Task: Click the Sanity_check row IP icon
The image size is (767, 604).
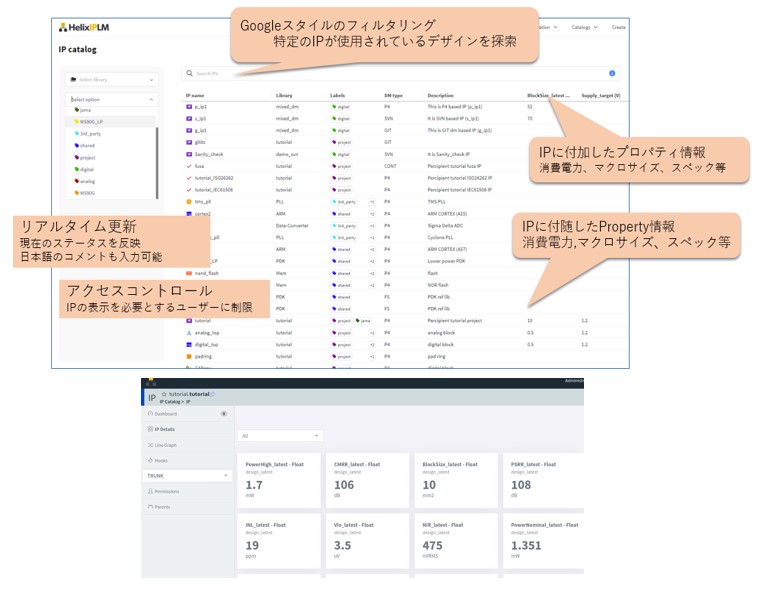Action: 189,154
